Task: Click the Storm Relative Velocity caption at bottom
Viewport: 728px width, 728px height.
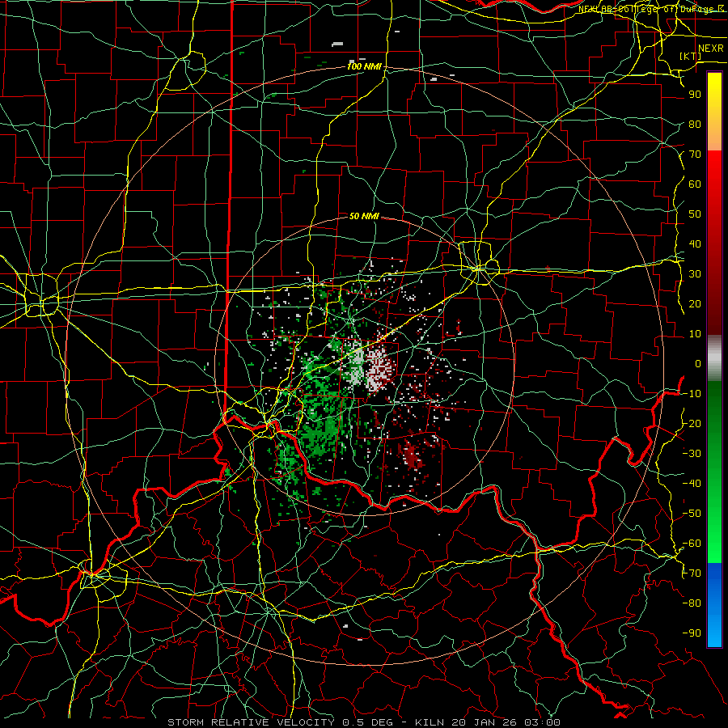Action: (x=363, y=722)
